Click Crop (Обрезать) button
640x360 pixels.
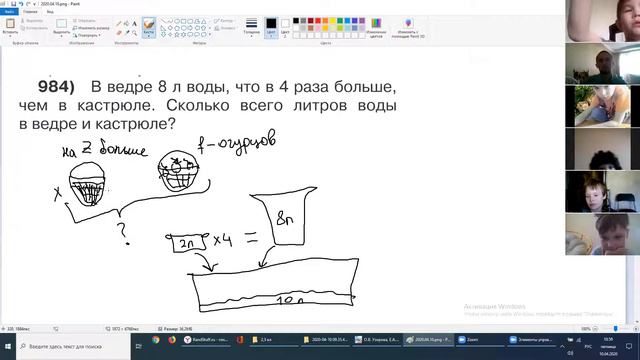coord(84,20)
